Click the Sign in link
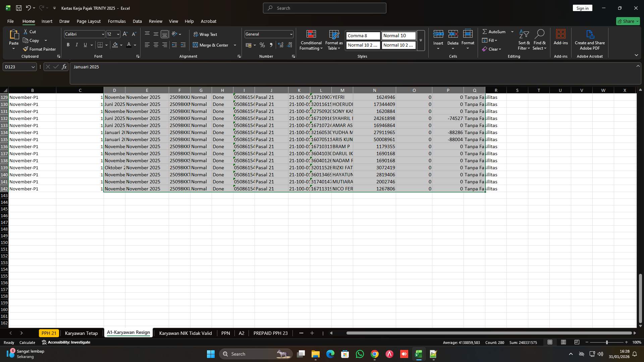The image size is (644, 362). (x=582, y=8)
